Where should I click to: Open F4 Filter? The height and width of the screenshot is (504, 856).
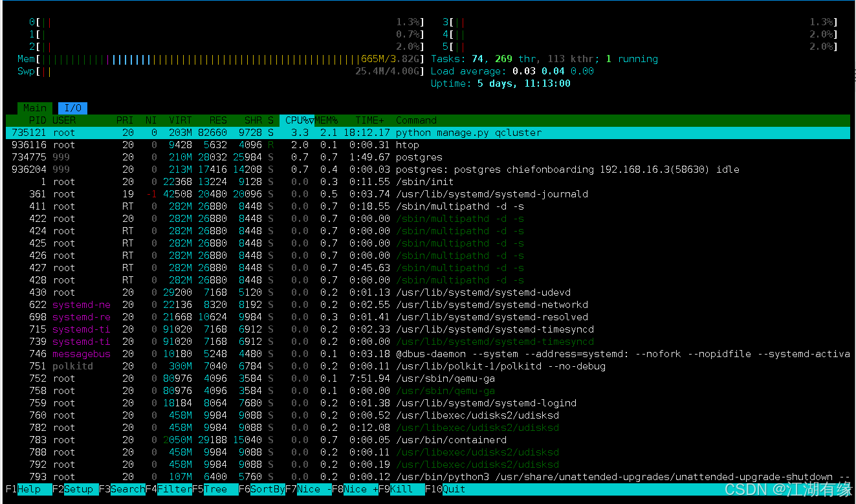(x=168, y=489)
